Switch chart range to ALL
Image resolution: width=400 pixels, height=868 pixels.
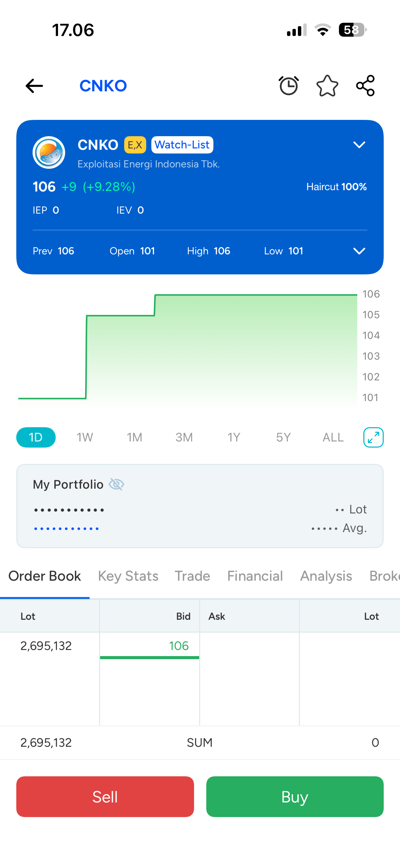(x=333, y=437)
